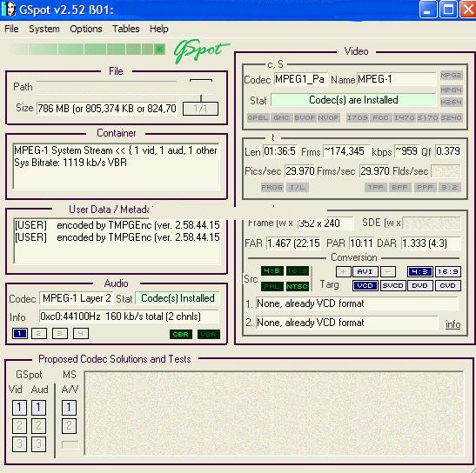Click the NVOP indicator
The image size is (476, 473).
pos(328,117)
